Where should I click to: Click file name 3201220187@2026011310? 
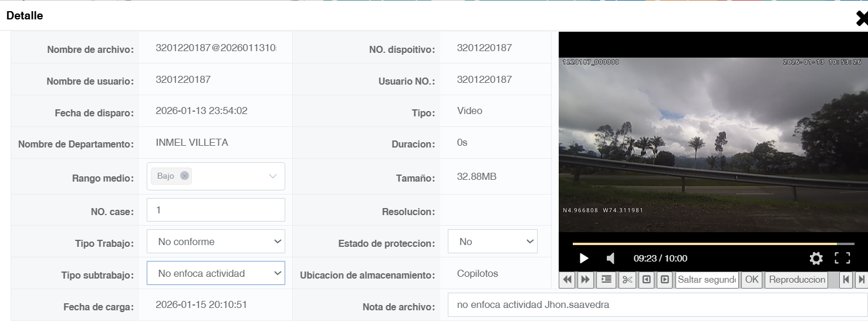point(216,48)
